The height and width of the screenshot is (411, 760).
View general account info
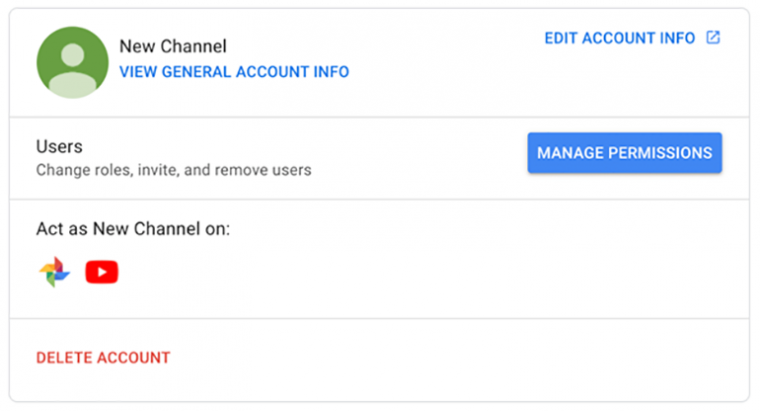(234, 72)
